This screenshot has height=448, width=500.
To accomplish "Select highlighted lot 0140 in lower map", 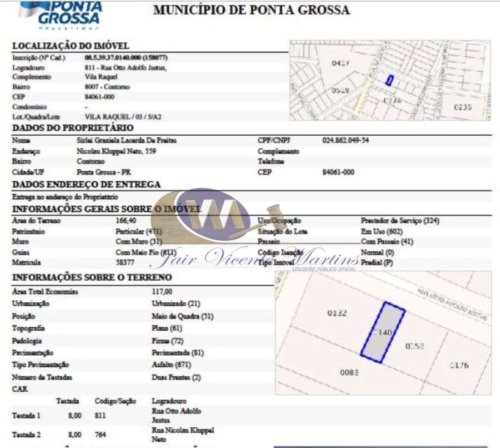I will 382,332.
